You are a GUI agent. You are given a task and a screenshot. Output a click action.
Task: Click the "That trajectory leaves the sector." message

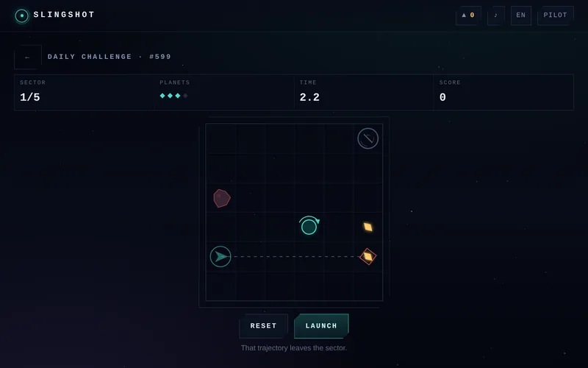[x=294, y=348]
